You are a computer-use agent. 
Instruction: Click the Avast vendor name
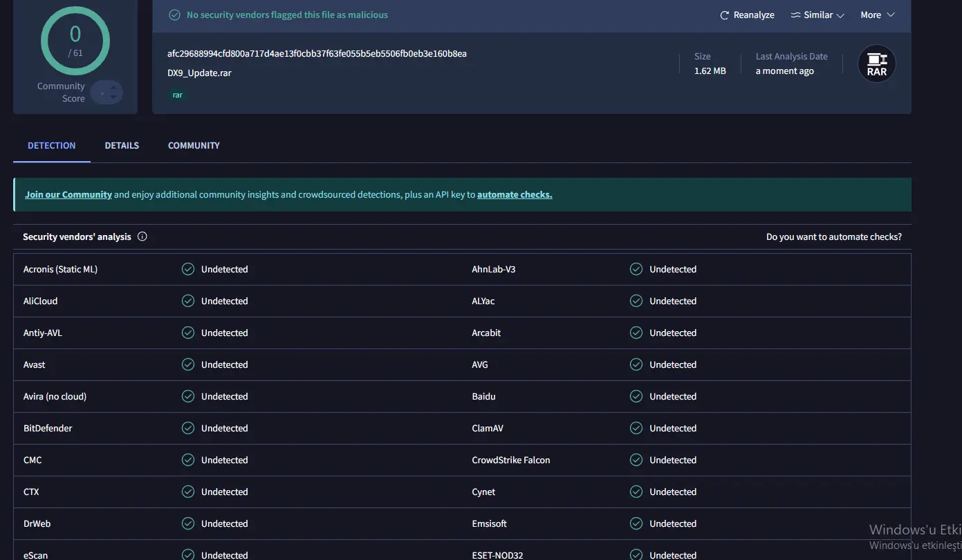(35, 365)
